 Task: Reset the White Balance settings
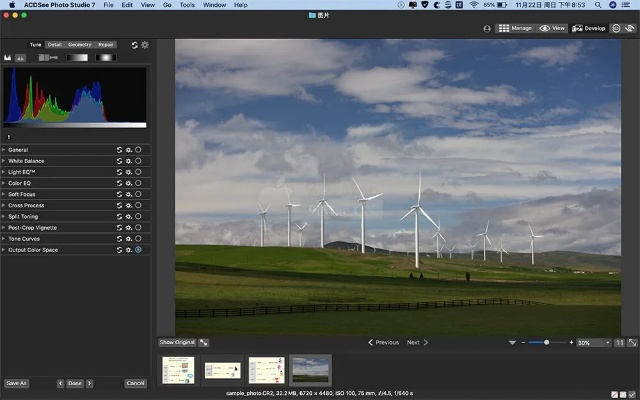(x=119, y=161)
